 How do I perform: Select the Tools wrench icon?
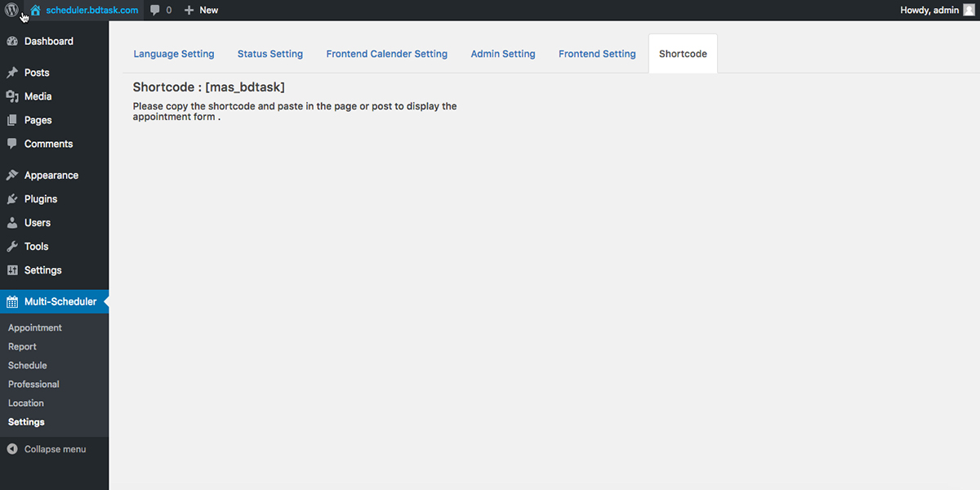coord(12,247)
